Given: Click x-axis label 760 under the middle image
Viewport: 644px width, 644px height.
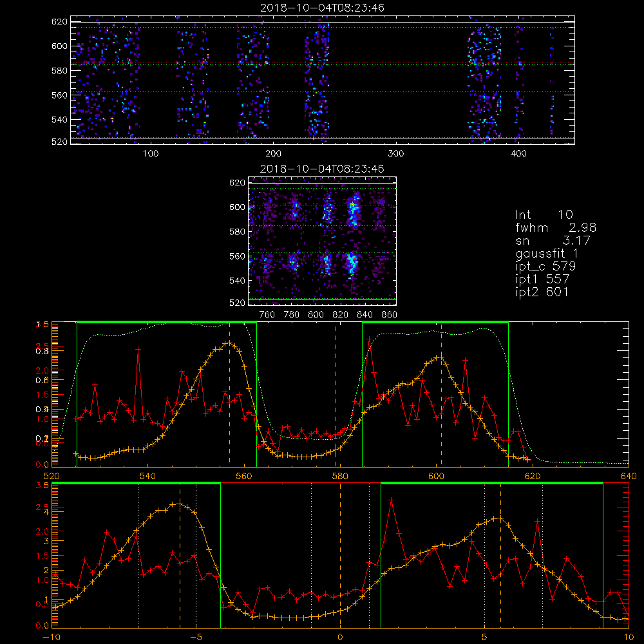Looking at the screenshot, I should pyautogui.click(x=267, y=315).
